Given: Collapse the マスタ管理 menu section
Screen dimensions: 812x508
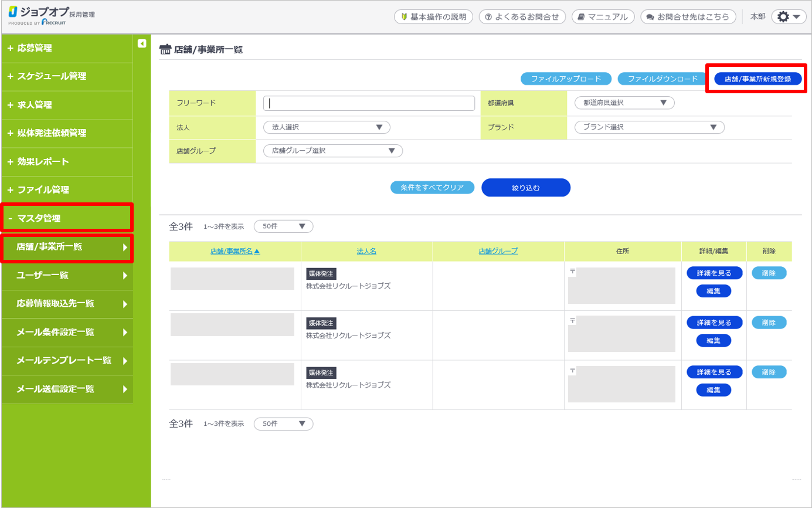Looking at the screenshot, I should (x=66, y=218).
